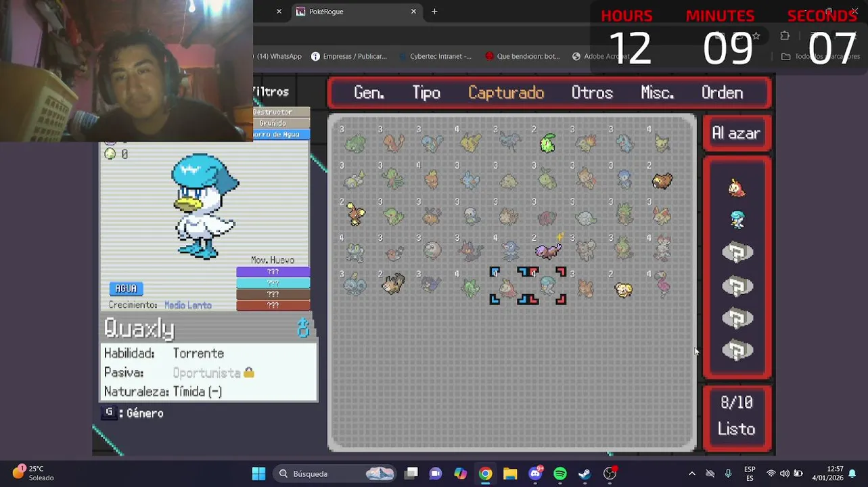The height and width of the screenshot is (487, 868).
Task: Switch to the PokéRogue browser tab
Action: click(x=357, y=11)
